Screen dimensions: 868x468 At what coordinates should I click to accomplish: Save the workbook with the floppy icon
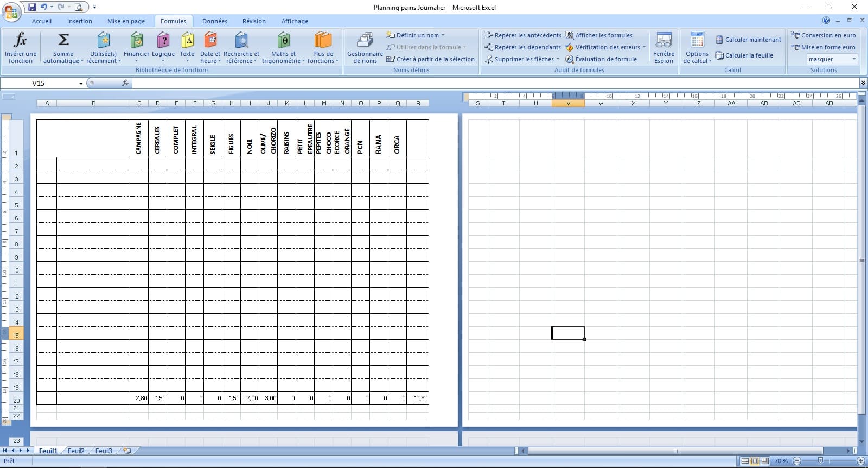click(x=32, y=7)
